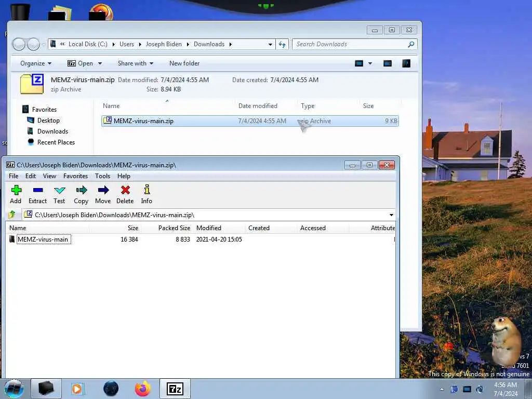Click the Move tool in 7-Zip
This screenshot has width=532, height=399.
click(x=103, y=194)
